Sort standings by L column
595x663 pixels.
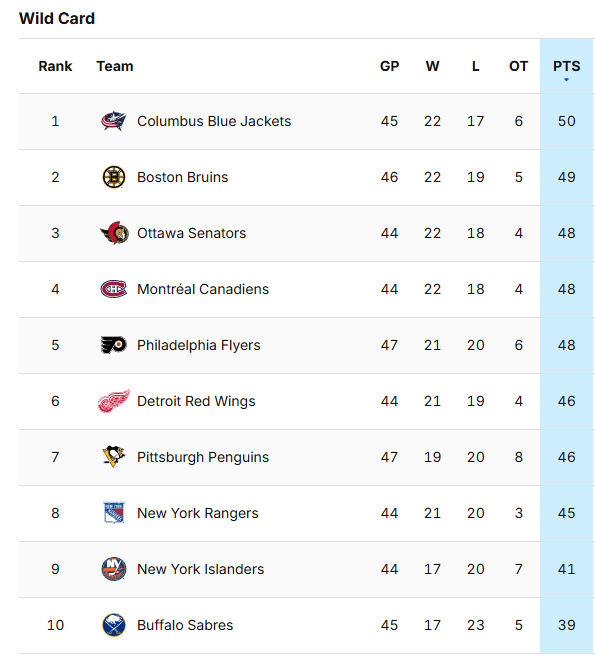click(475, 66)
